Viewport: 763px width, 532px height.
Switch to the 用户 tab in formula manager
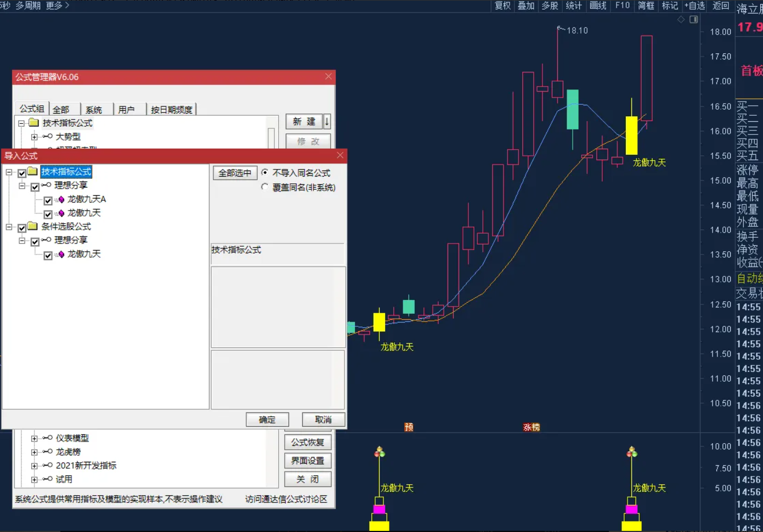[x=127, y=109]
